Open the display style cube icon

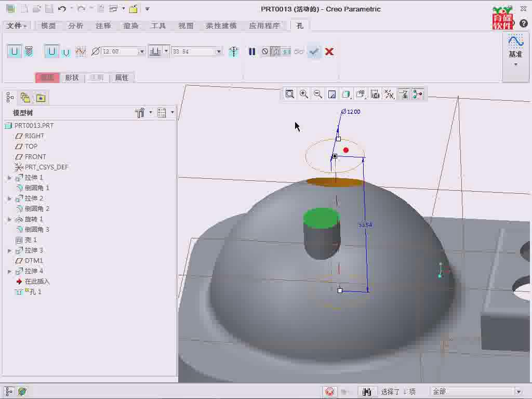(x=346, y=94)
